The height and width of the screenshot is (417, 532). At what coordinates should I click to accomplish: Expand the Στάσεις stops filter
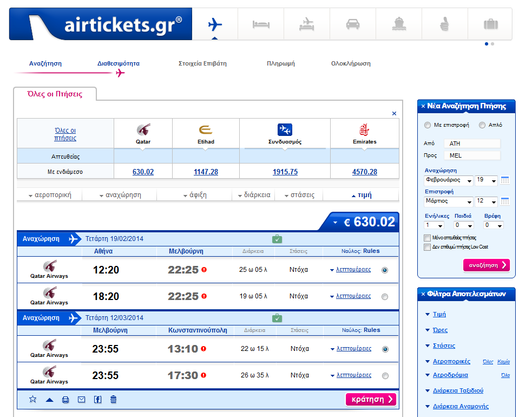[x=444, y=346]
